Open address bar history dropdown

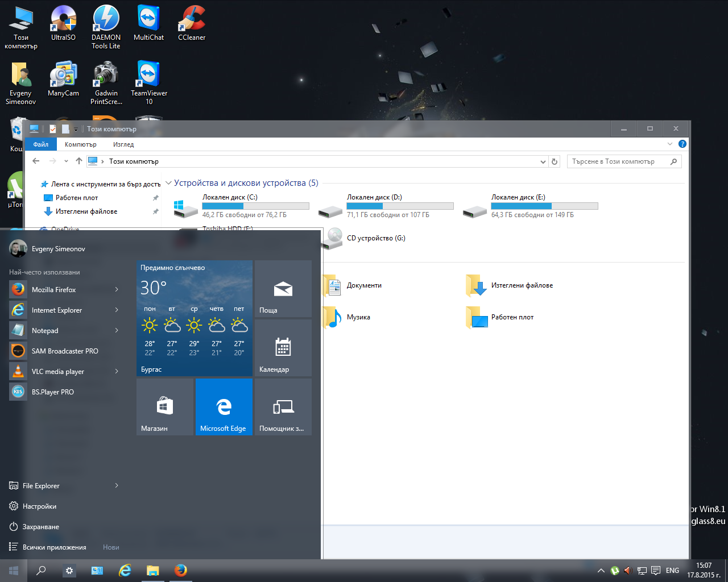543,162
